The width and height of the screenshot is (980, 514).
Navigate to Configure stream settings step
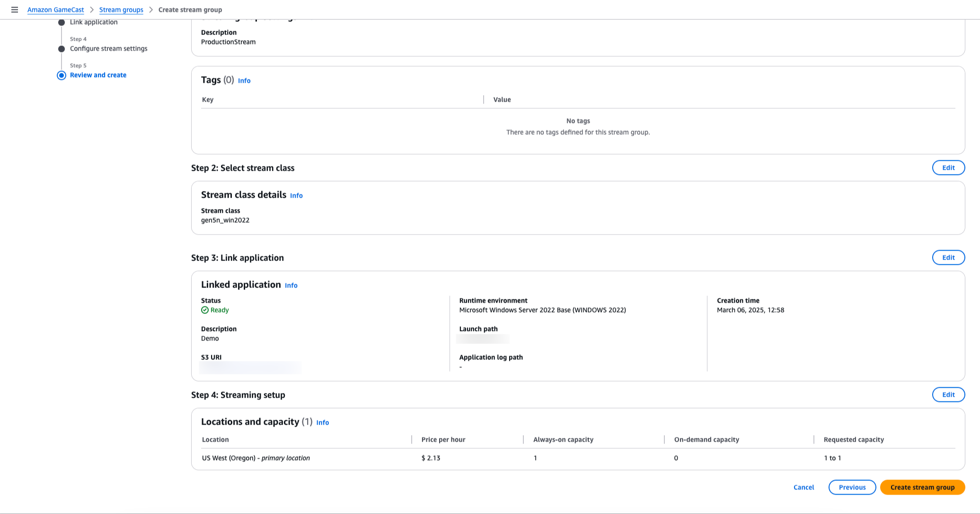pyautogui.click(x=108, y=49)
